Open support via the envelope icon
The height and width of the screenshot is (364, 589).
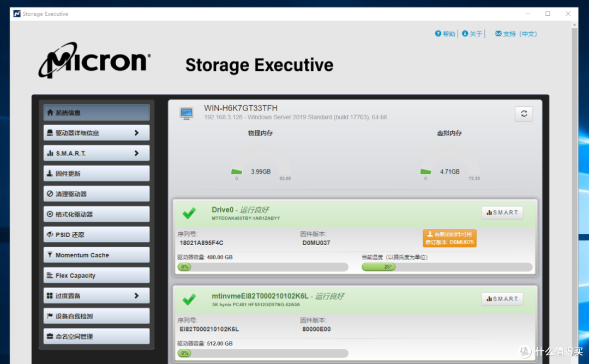498,34
